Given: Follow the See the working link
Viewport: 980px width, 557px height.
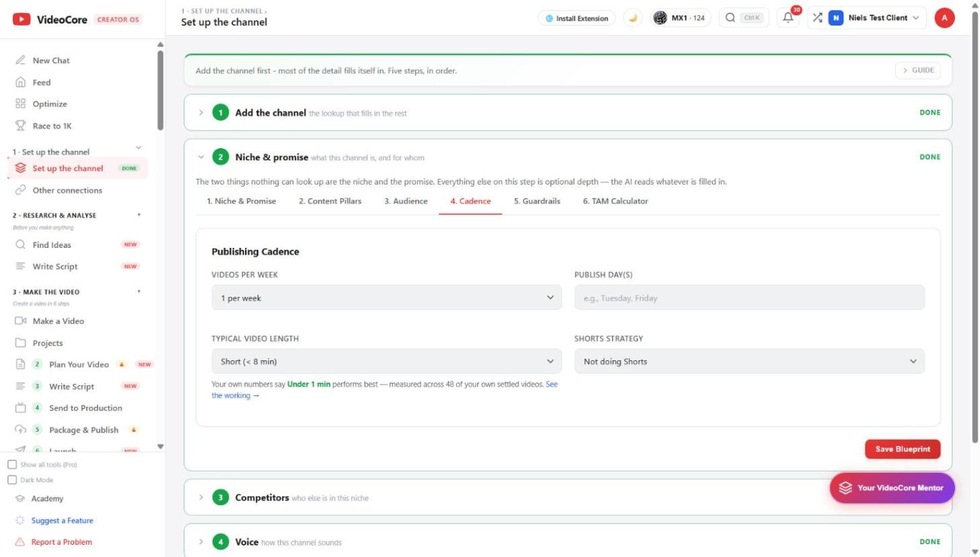Looking at the screenshot, I should click(384, 390).
